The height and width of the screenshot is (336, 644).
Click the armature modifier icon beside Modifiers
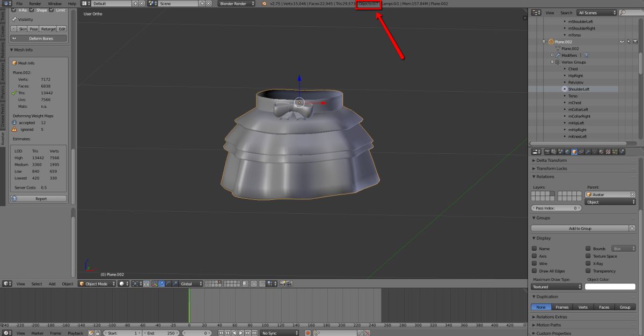click(587, 55)
